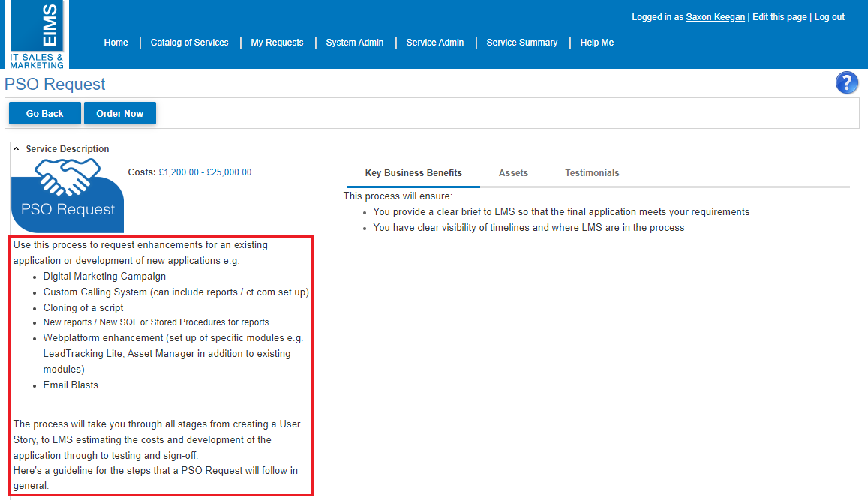The image size is (868, 500).
Task: Collapse the Service Description section
Action: pos(16,148)
